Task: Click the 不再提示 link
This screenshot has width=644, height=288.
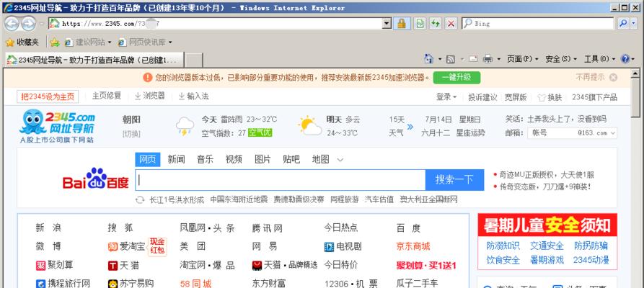Action: (590, 77)
